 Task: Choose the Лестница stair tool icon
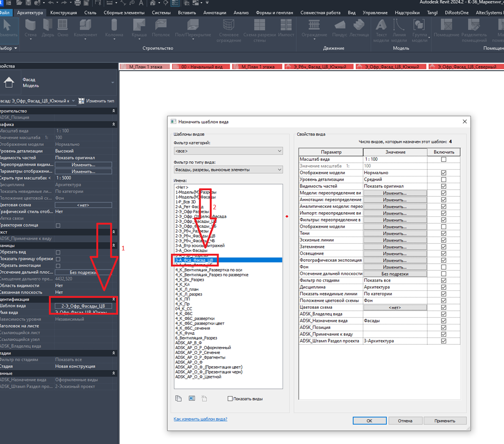(359, 25)
